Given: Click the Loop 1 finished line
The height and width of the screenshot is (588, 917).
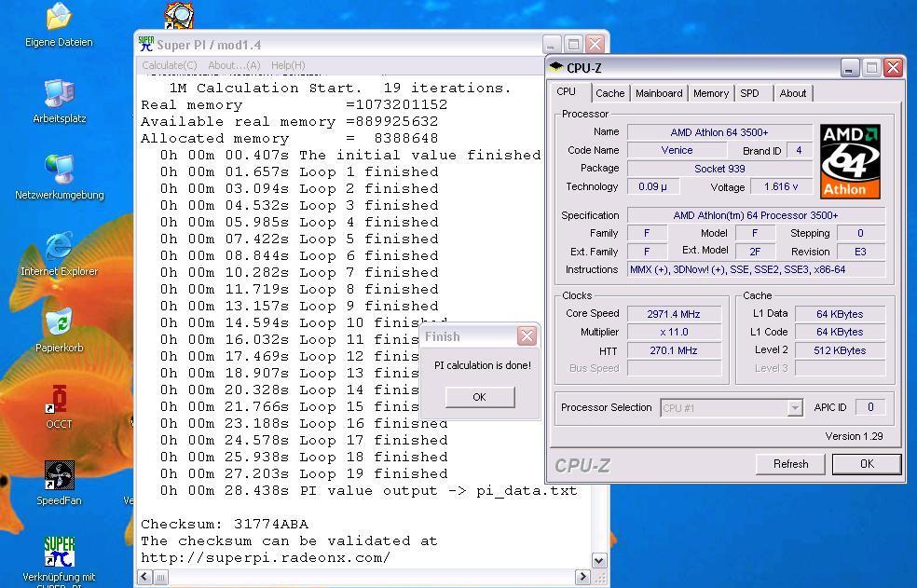Looking at the screenshot, I should (299, 172).
